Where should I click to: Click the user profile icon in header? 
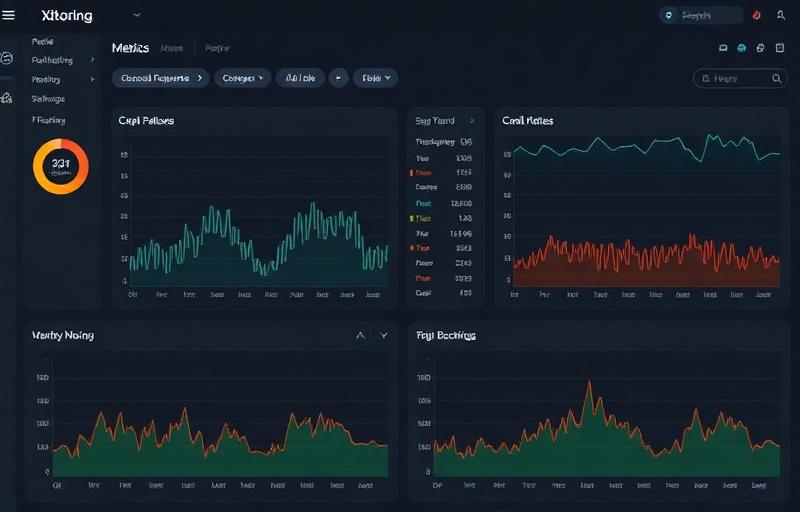tap(782, 16)
